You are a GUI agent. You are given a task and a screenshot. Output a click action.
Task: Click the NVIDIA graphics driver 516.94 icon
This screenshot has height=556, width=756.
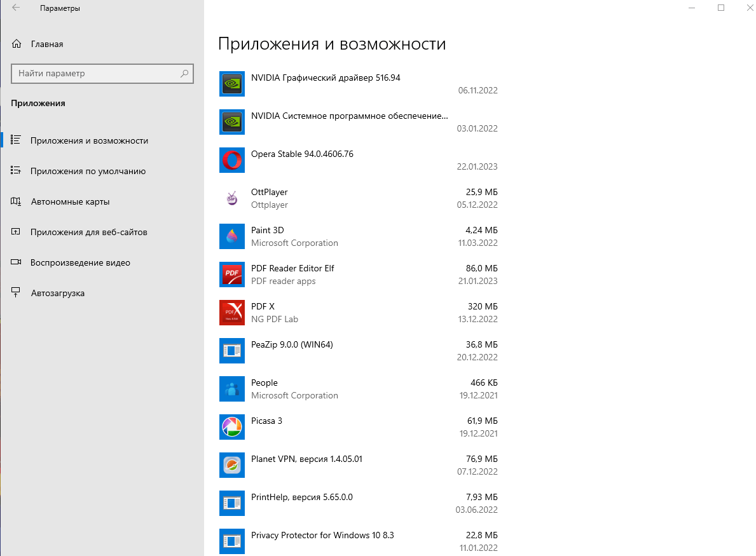(232, 84)
